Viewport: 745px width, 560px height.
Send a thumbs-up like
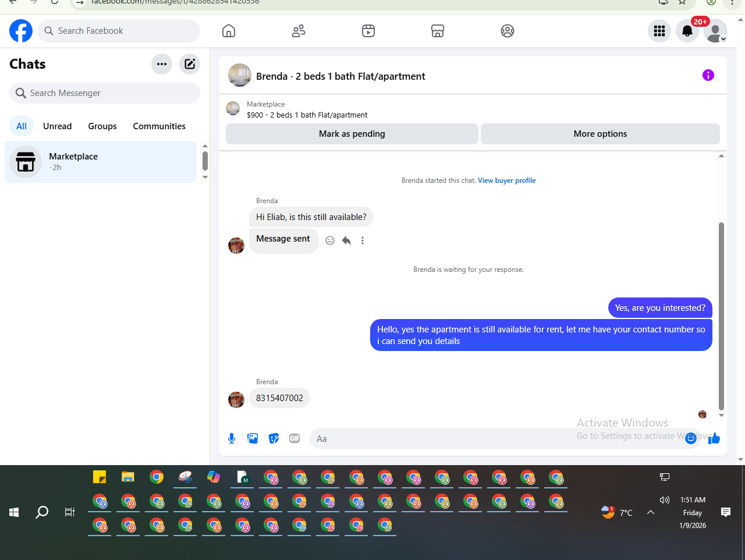coord(714,438)
